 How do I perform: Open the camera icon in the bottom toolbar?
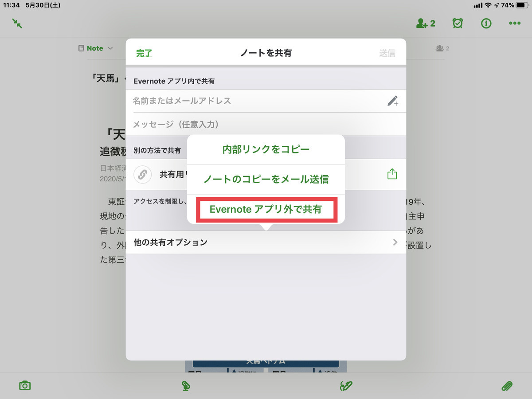(25, 385)
